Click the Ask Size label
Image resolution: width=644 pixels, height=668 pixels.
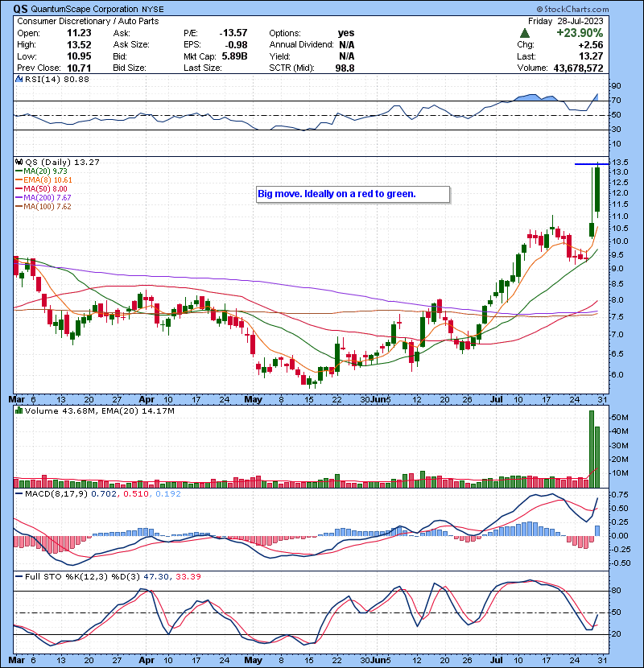tap(131, 45)
